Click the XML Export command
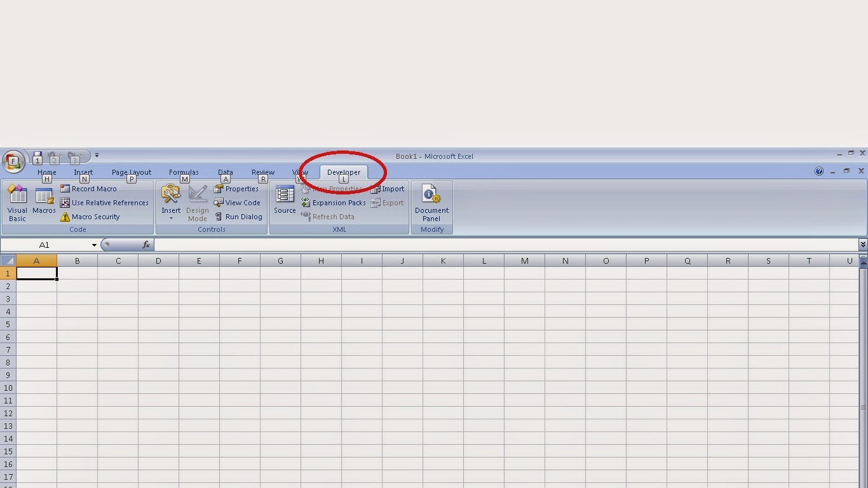This screenshot has width=868, height=488. pyautogui.click(x=388, y=203)
